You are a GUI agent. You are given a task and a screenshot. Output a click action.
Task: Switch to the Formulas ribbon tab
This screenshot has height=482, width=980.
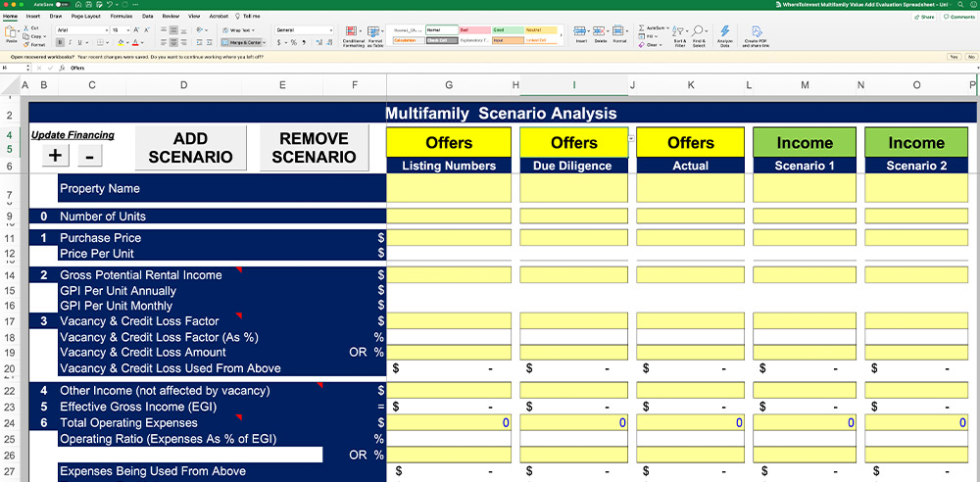tap(122, 17)
